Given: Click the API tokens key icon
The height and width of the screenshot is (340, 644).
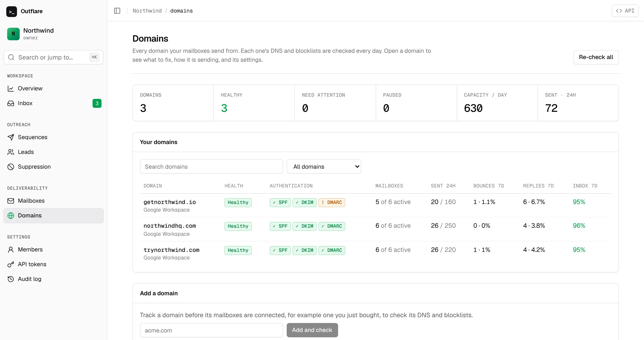Looking at the screenshot, I should (11, 264).
